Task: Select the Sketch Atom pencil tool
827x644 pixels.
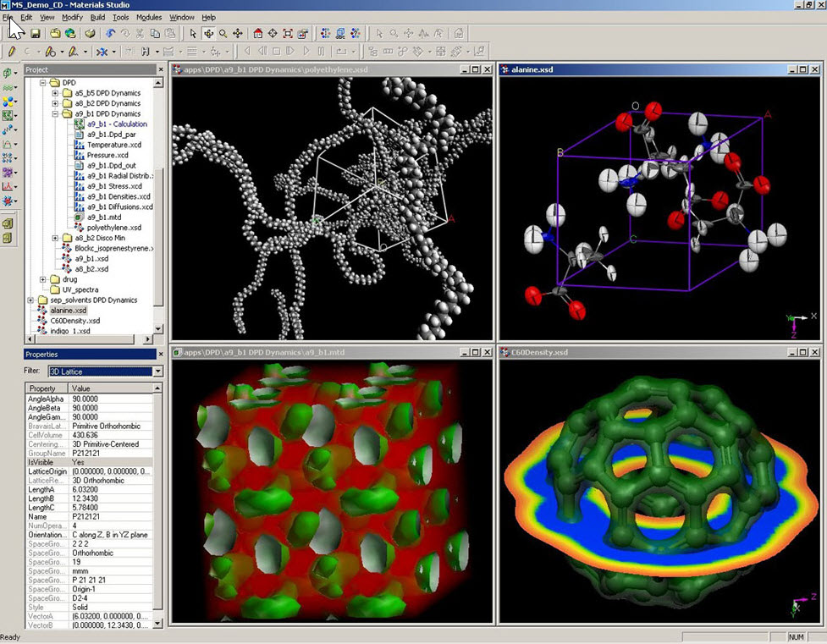Action: [x=13, y=52]
